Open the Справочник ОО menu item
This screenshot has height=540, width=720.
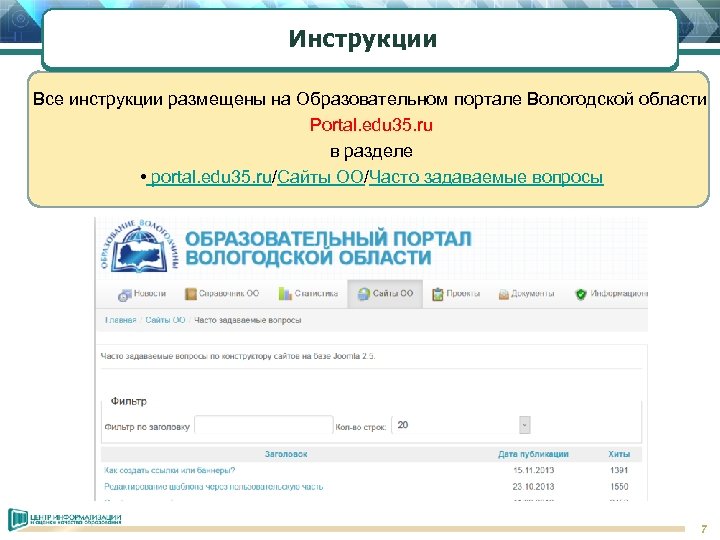[222, 294]
